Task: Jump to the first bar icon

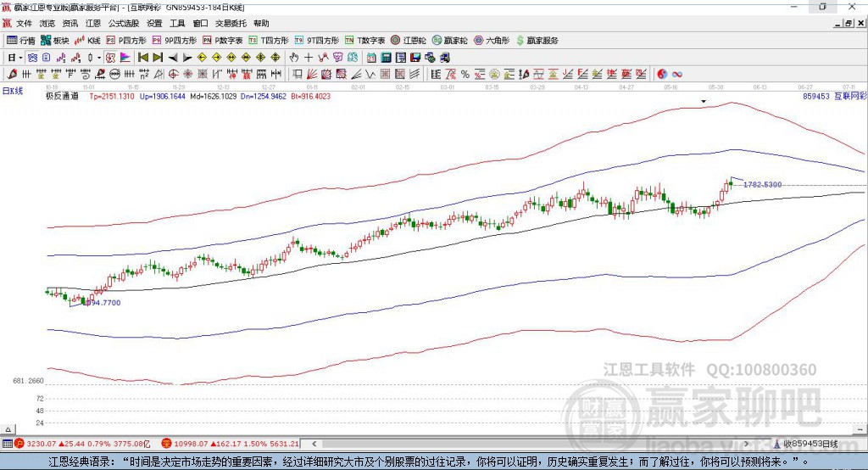Action: pos(142,58)
